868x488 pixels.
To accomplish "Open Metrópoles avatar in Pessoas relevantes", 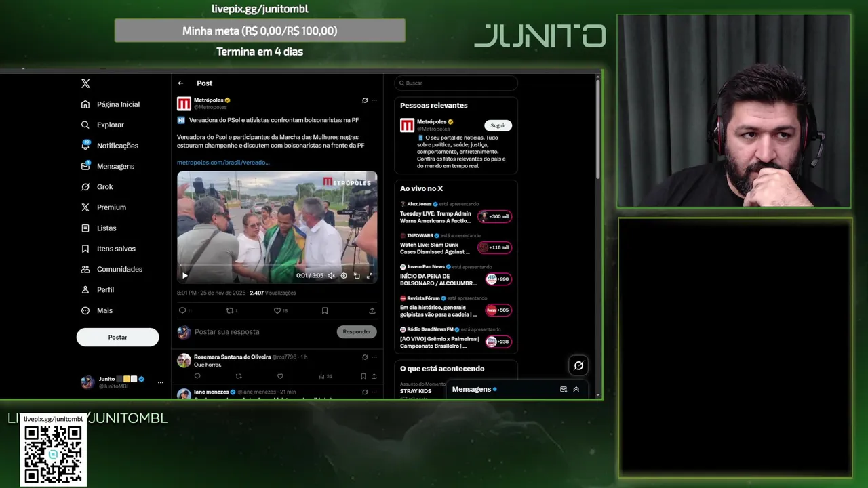I will (x=407, y=125).
